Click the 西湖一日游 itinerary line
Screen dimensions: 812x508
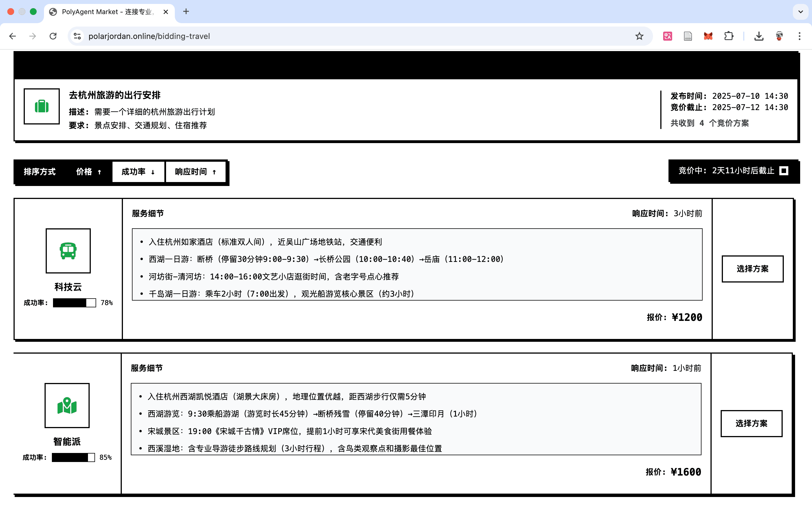tap(326, 259)
